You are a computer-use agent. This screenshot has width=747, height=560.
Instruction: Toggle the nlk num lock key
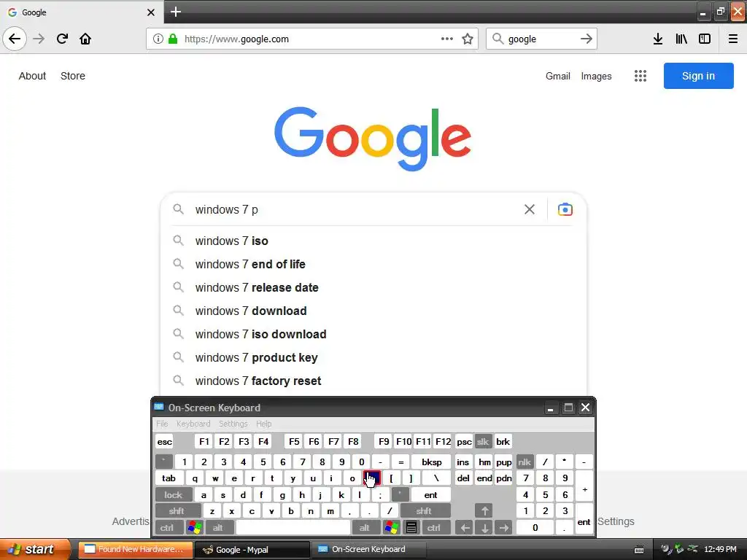[525, 462]
